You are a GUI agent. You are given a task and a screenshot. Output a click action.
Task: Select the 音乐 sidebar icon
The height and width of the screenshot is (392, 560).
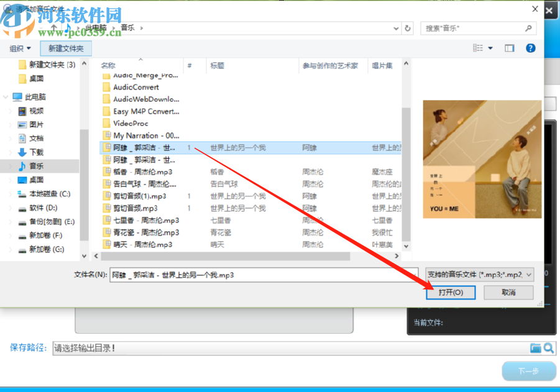pyautogui.click(x=23, y=165)
